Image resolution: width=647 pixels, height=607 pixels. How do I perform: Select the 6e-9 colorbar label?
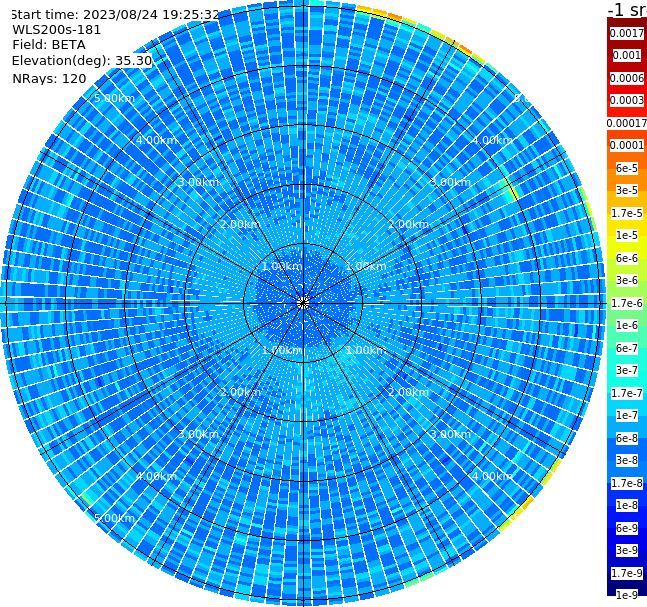pos(627,528)
